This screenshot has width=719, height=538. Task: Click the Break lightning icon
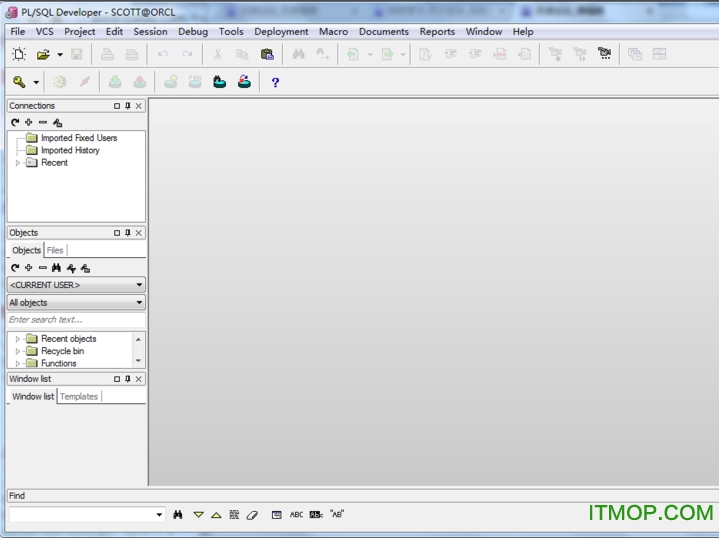(x=84, y=82)
